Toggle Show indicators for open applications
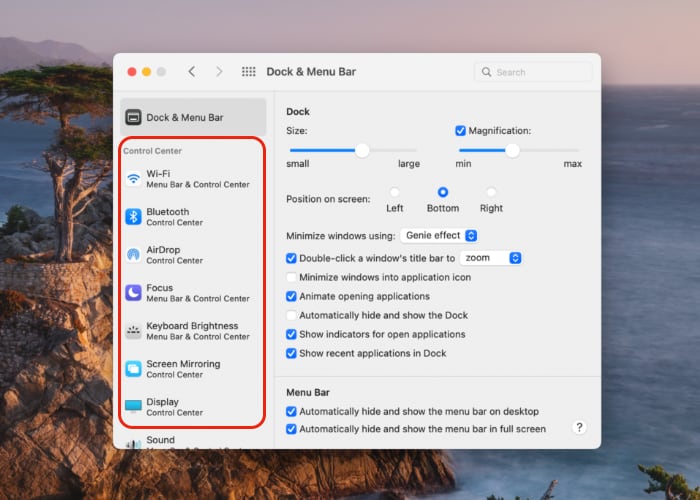 point(291,334)
